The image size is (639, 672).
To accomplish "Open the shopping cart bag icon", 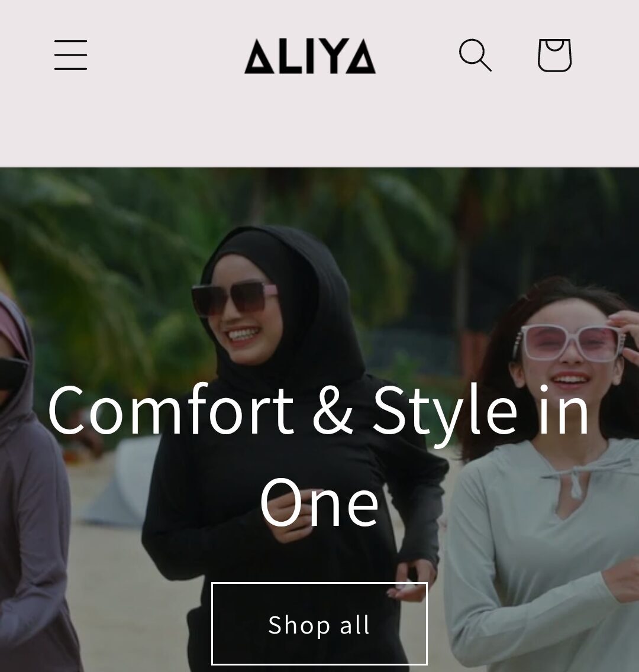I will 554,55.
